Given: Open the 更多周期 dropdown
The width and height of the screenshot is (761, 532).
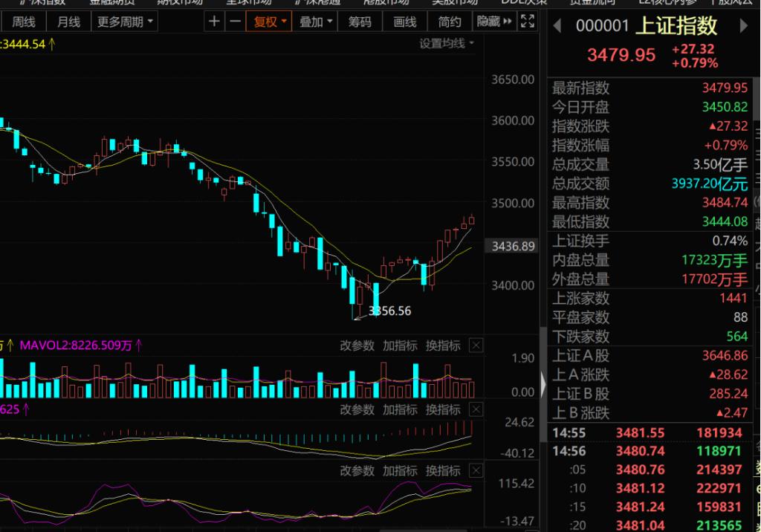Looking at the screenshot, I should (126, 22).
